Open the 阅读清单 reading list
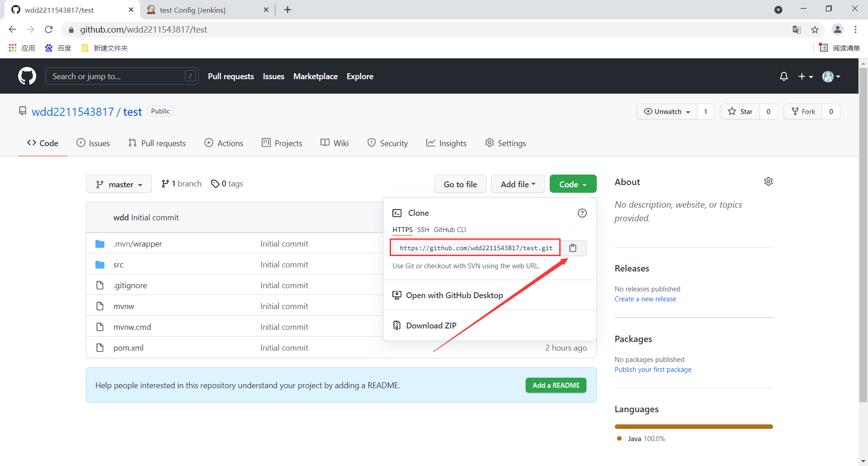 840,48
